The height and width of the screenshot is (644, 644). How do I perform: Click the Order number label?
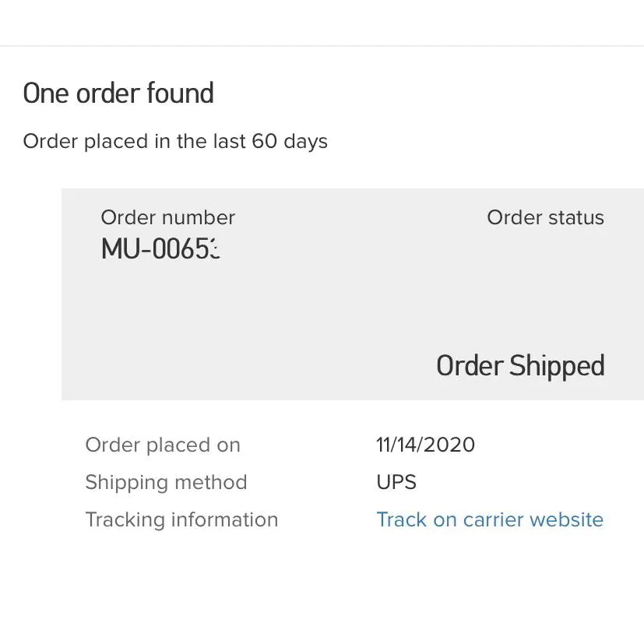(167, 218)
